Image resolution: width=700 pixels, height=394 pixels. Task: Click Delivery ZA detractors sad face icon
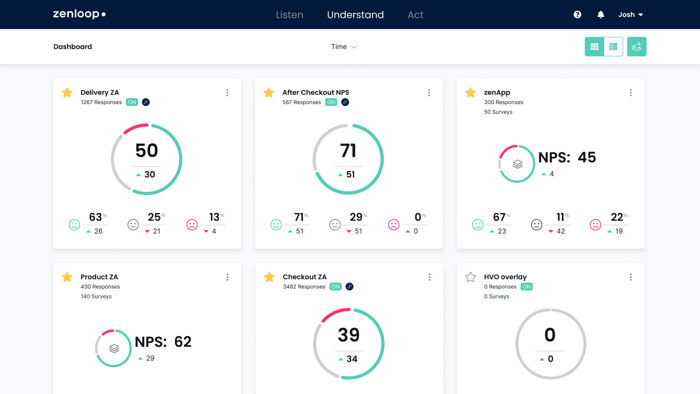192,224
